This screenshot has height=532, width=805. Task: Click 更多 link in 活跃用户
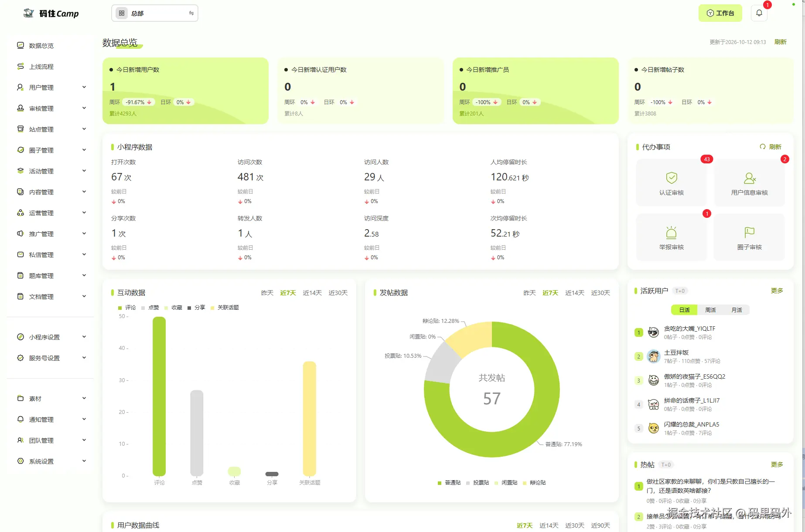click(x=777, y=291)
